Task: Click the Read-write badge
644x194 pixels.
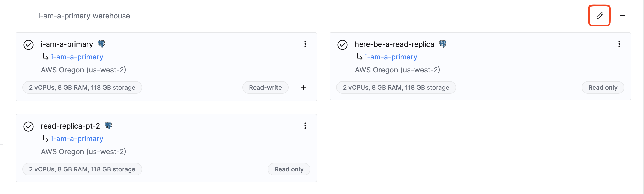Action: pos(265,87)
